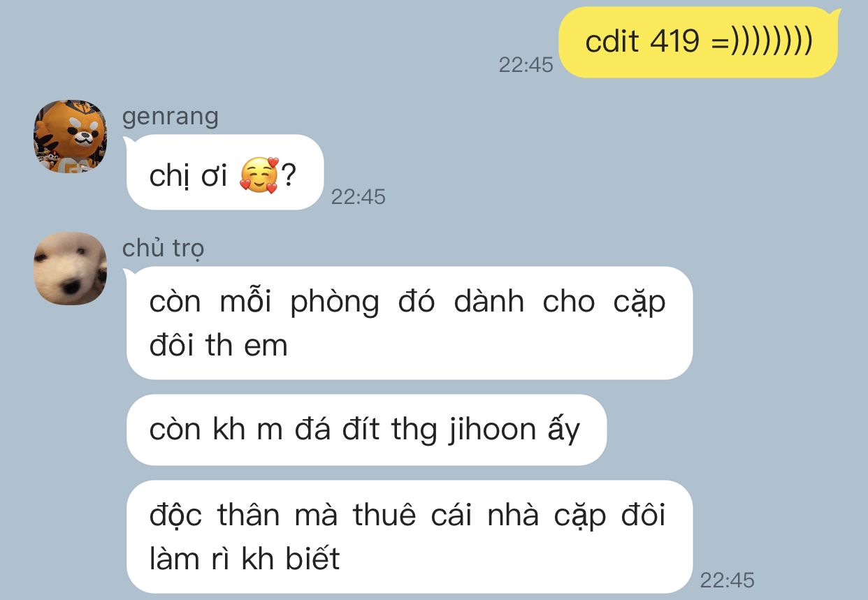The image size is (868, 600).
Task: Select the "chị ơi" message bubble
Action: pyautogui.click(x=224, y=173)
